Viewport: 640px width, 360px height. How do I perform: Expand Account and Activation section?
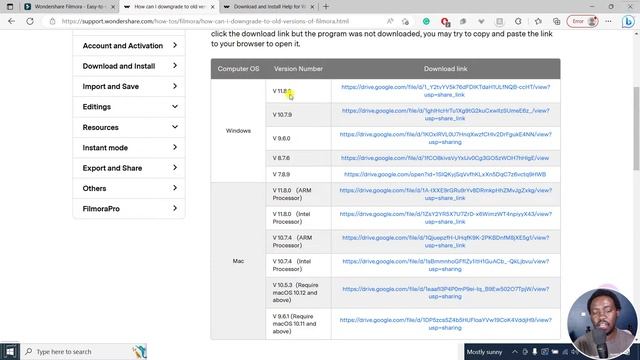tap(129, 46)
